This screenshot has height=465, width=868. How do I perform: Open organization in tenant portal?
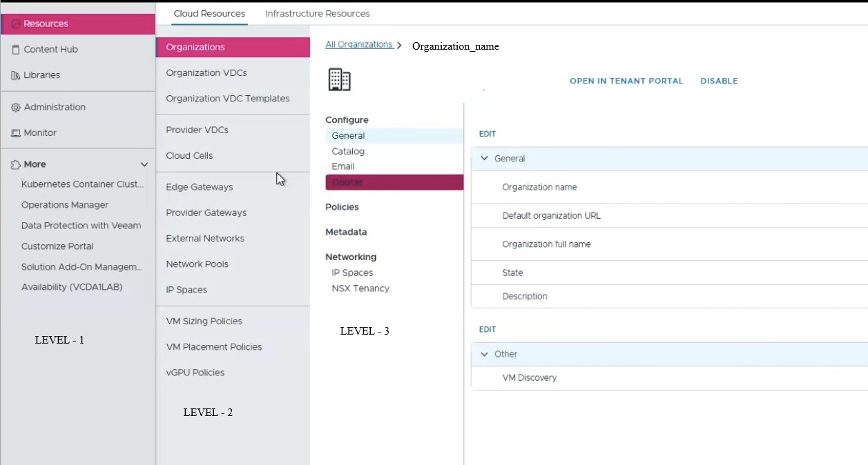626,81
